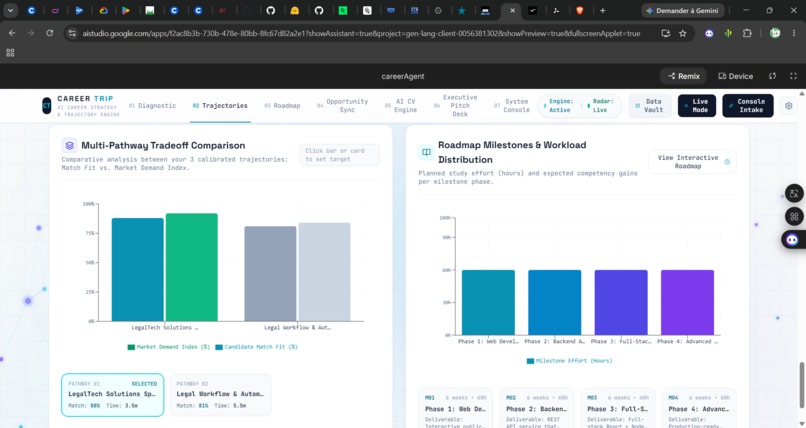The image size is (806, 428).
Task: Open the Diagnostic tab
Action: [x=152, y=106]
